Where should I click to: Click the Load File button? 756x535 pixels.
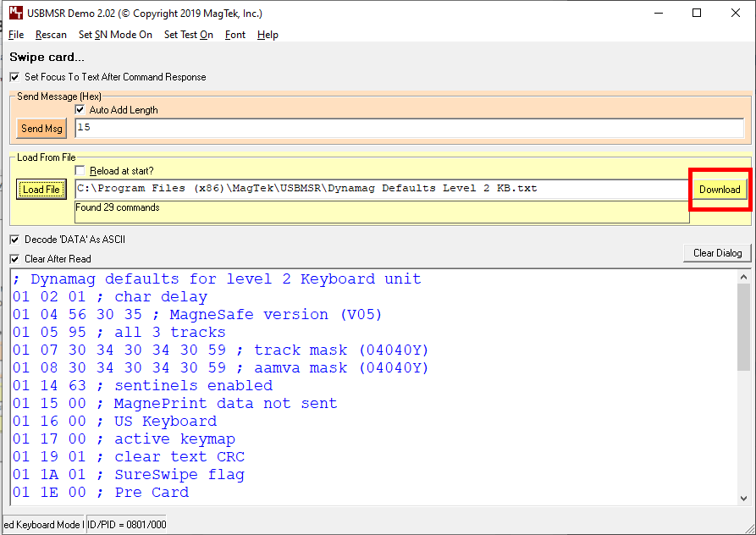[x=41, y=190]
